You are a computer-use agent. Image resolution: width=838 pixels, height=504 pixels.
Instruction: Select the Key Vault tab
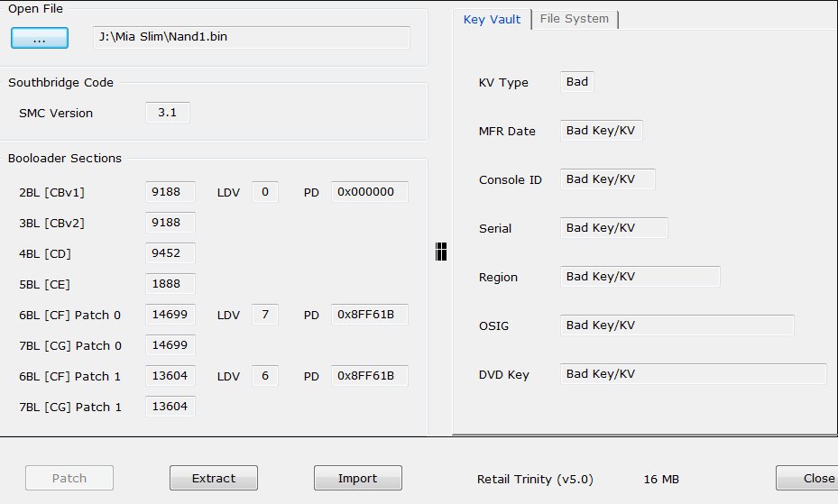(492, 19)
